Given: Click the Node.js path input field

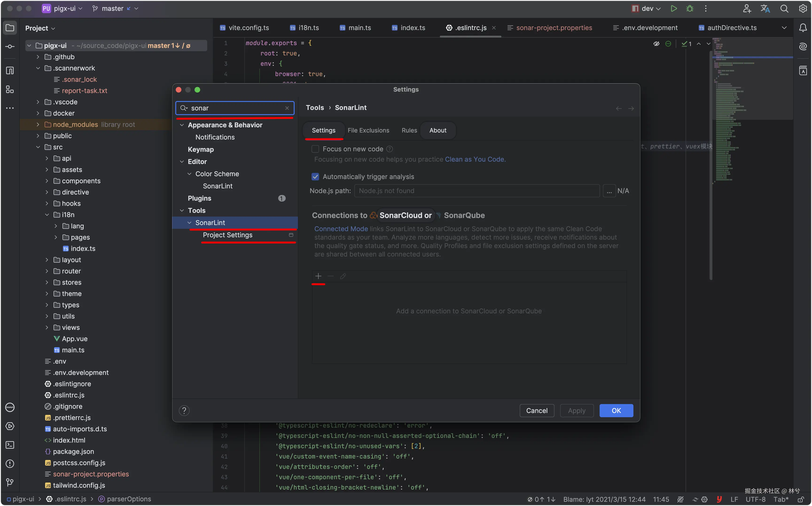Looking at the screenshot, I should coord(477,191).
